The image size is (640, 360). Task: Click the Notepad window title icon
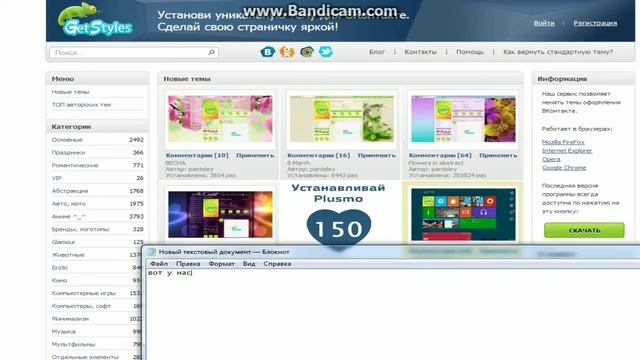point(151,252)
